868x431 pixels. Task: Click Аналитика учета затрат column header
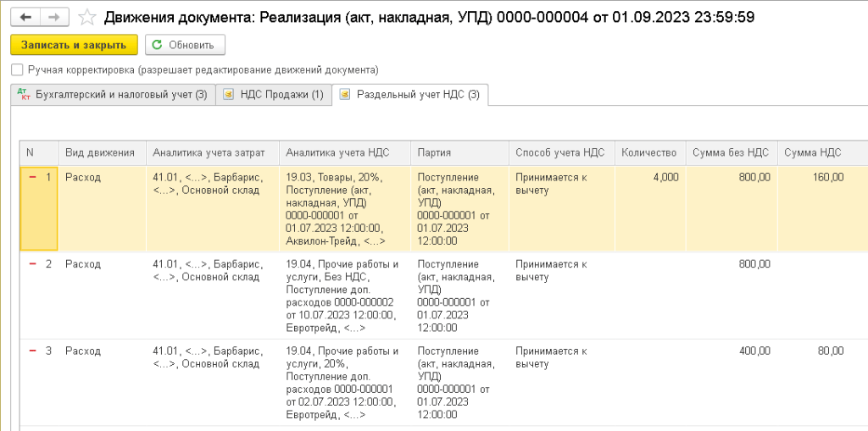(213, 152)
